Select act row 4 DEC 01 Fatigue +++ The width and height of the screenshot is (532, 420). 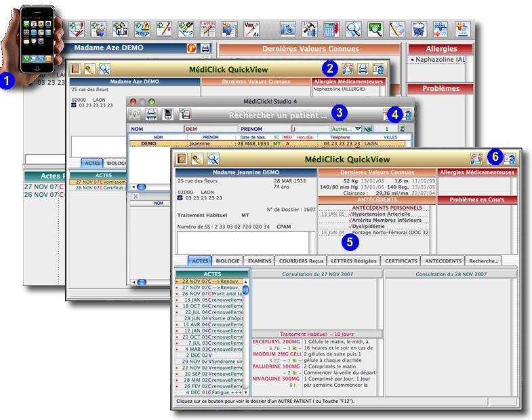coord(209,392)
